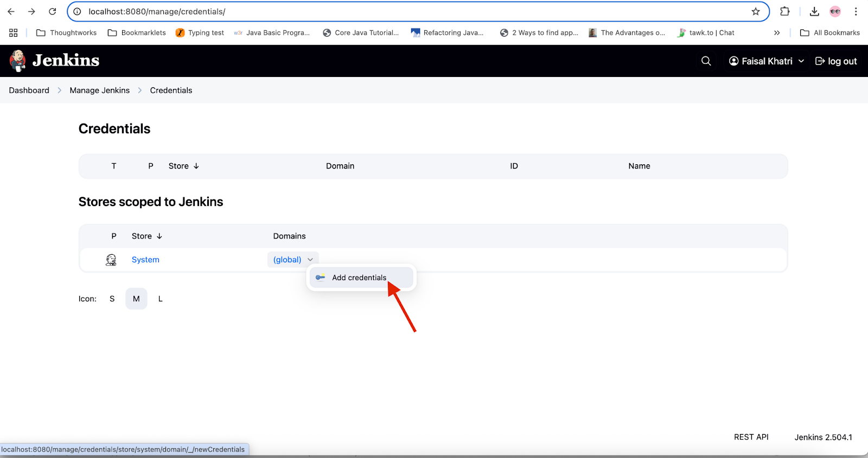Click the site information icon in address bar
Screen dimensions: 868x458
coord(78,11)
